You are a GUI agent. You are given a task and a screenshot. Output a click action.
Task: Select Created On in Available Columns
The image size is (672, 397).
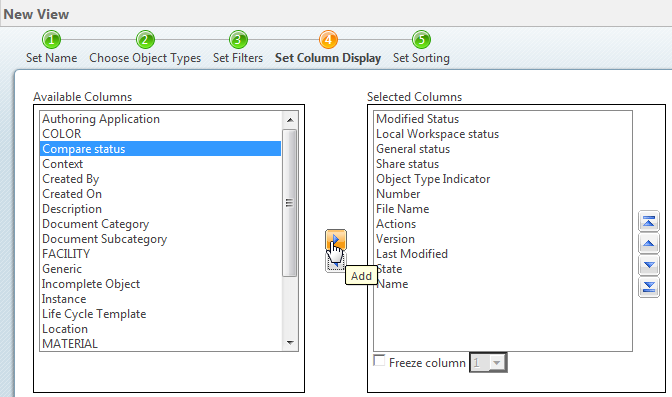161,194
